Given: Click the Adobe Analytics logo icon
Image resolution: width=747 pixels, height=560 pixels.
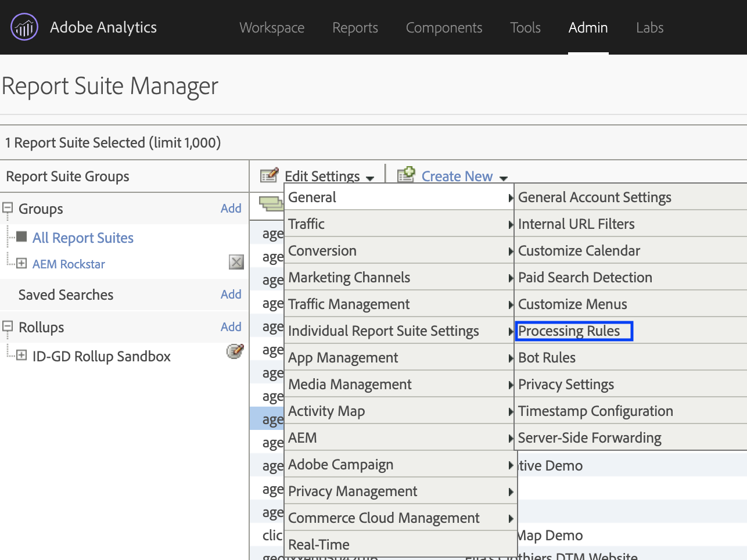Looking at the screenshot, I should pos(24,27).
